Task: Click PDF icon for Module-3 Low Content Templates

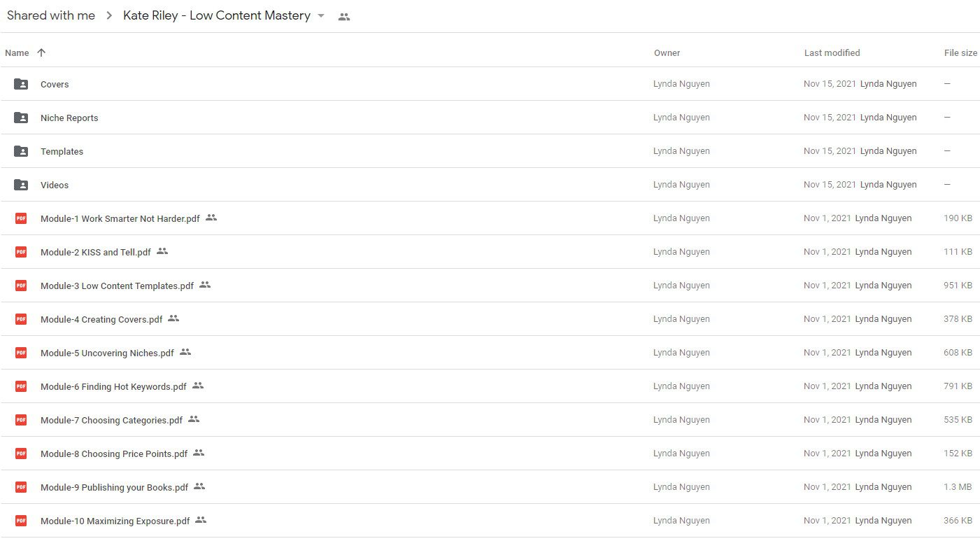Action: tap(21, 286)
